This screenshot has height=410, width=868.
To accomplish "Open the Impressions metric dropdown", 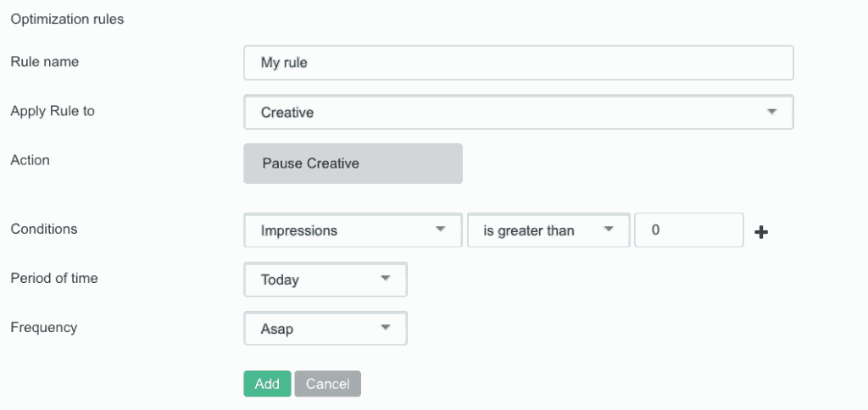I will click(x=353, y=230).
